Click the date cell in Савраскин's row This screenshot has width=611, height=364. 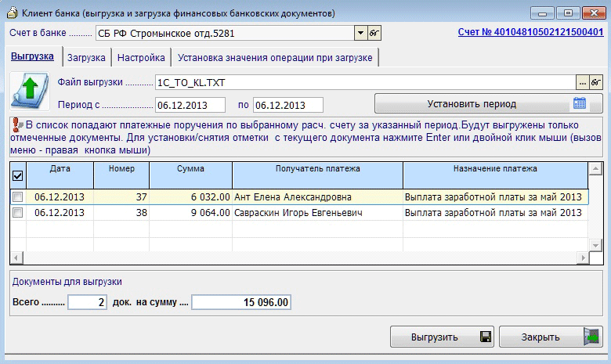[x=60, y=213]
